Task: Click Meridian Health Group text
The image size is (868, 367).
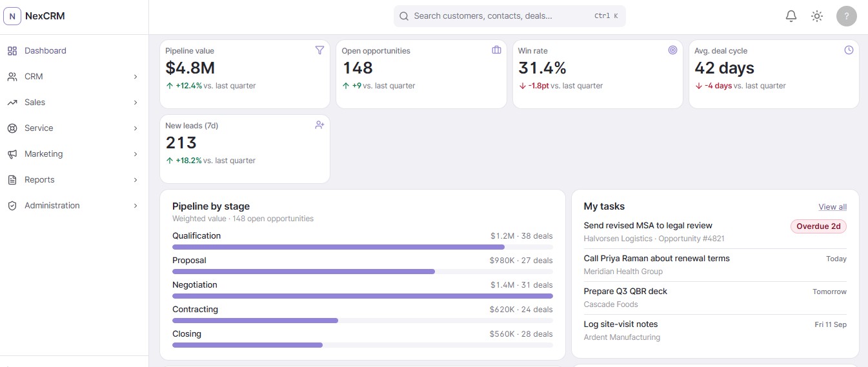Action: 623,272
